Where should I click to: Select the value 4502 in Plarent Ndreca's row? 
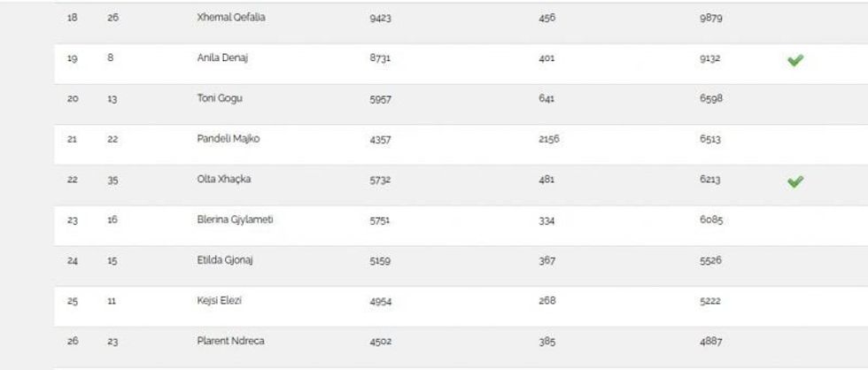click(380, 342)
